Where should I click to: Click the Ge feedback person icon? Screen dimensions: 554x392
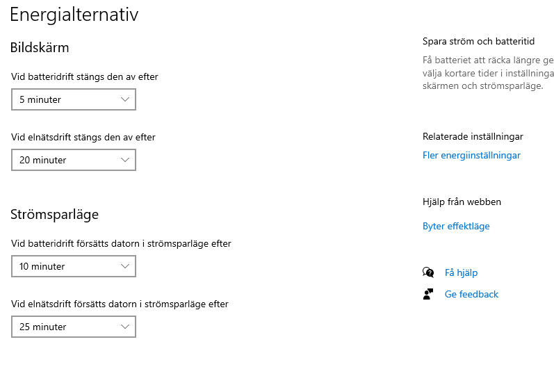pos(428,294)
